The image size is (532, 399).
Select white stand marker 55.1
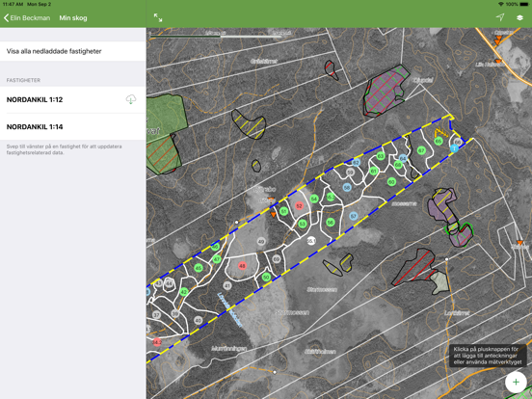tap(311, 241)
